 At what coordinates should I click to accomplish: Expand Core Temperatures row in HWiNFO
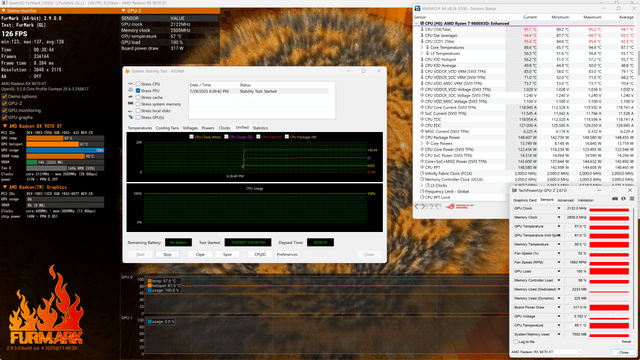point(422,47)
